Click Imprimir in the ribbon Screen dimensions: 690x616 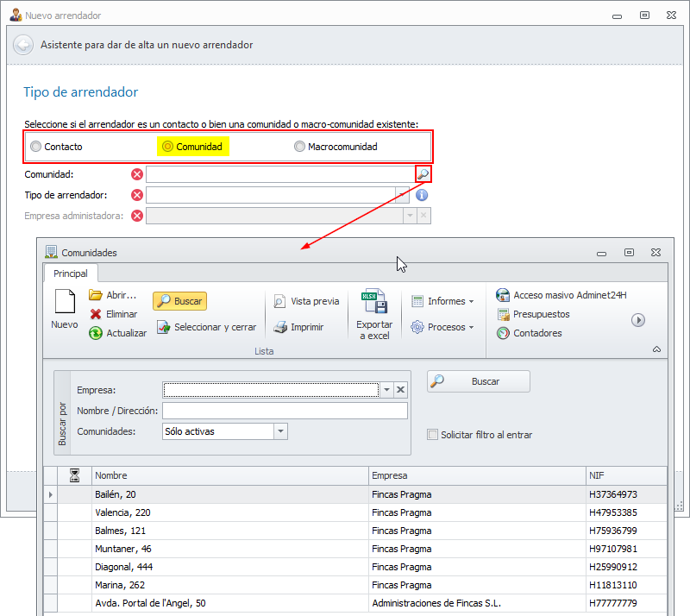pyautogui.click(x=298, y=327)
